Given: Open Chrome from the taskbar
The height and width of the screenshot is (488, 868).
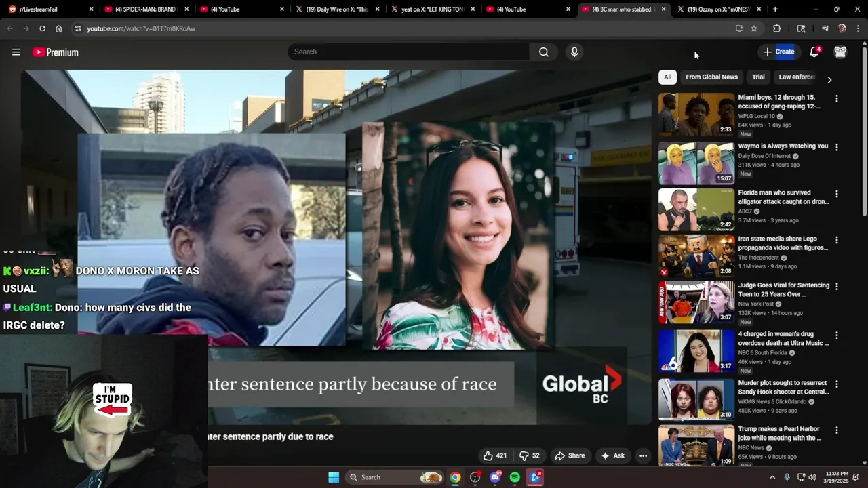Looking at the screenshot, I should (x=455, y=477).
